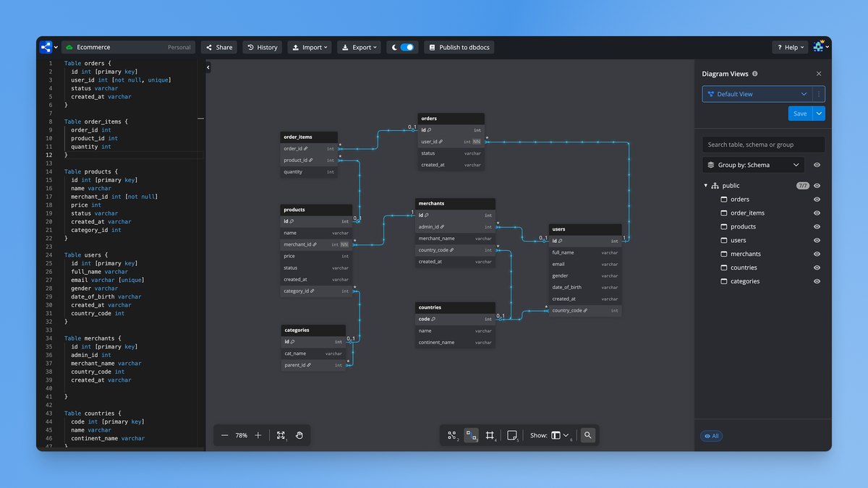Select the merchants table header in diagram
868x488 pixels.
pyautogui.click(x=456, y=204)
